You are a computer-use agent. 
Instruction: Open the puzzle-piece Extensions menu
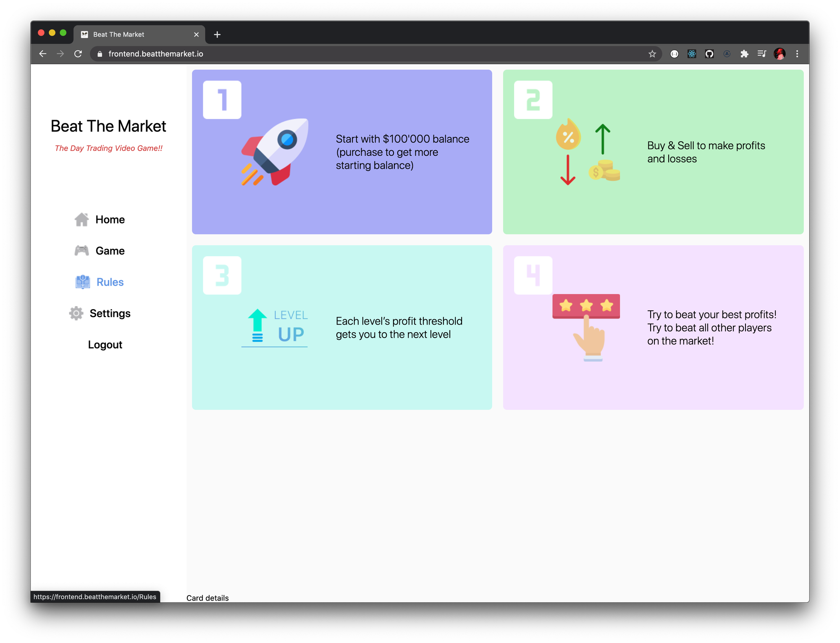(x=744, y=54)
